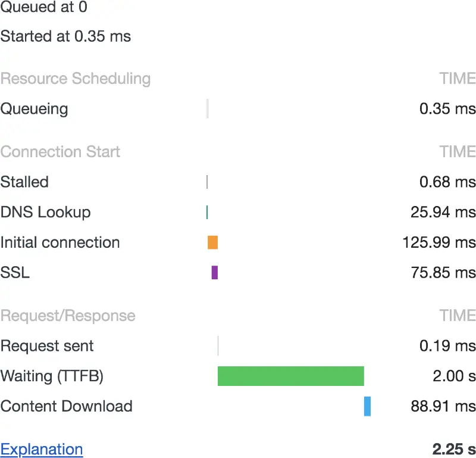Select the Stalled timing bar

207,182
